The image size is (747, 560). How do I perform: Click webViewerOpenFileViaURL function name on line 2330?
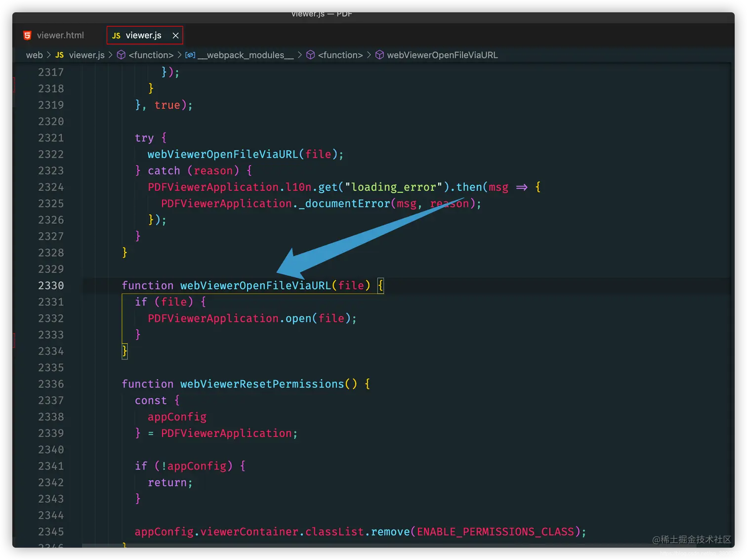[255, 286]
